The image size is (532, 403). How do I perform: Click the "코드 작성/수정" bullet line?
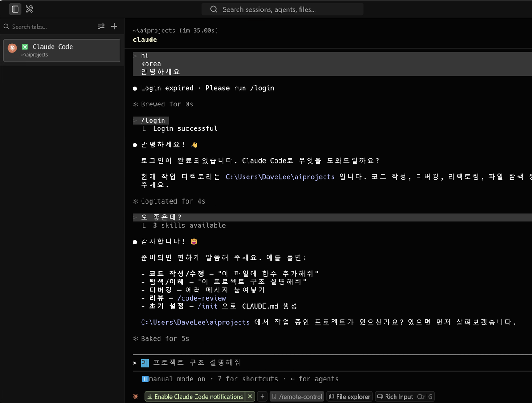click(x=230, y=274)
